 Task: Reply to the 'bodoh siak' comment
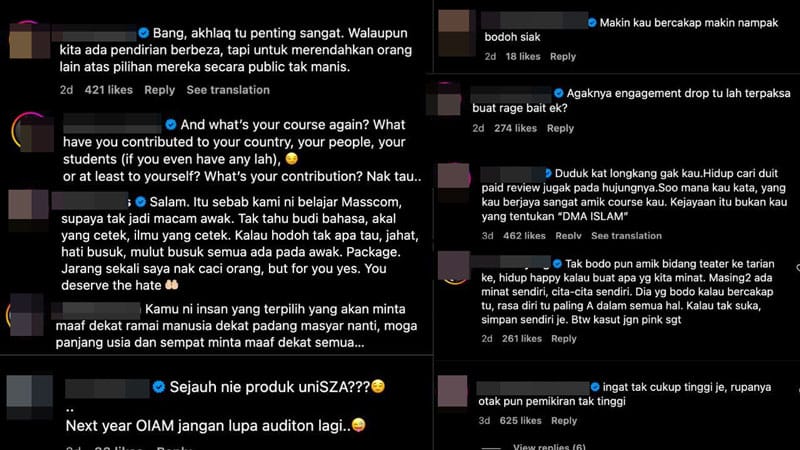[x=563, y=57]
